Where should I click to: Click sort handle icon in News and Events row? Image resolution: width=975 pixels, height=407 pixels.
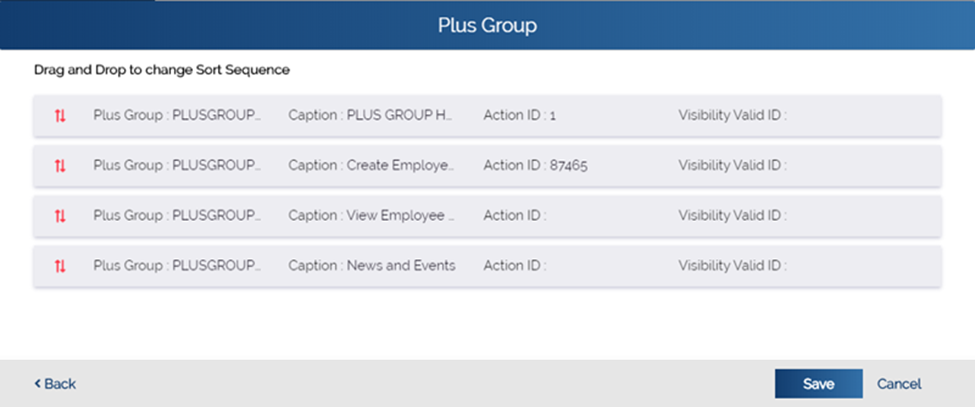[60, 267]
